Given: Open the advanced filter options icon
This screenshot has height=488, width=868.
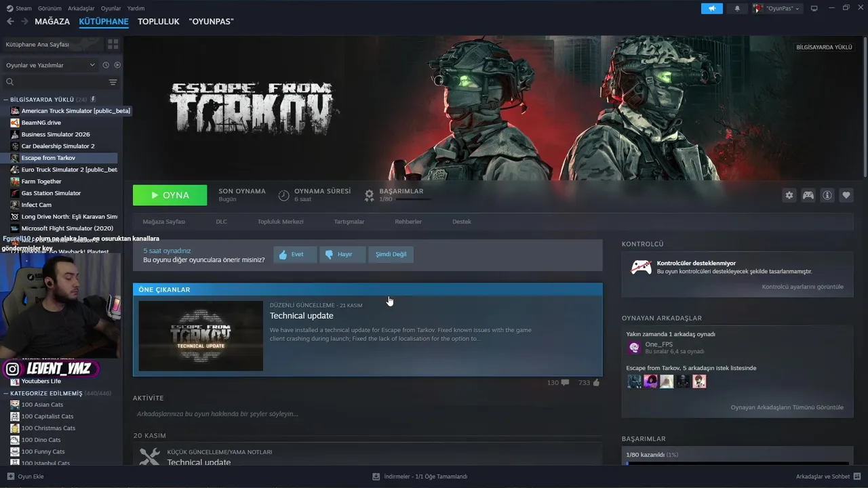Looking at the screenshot, I should click(113, 82).
